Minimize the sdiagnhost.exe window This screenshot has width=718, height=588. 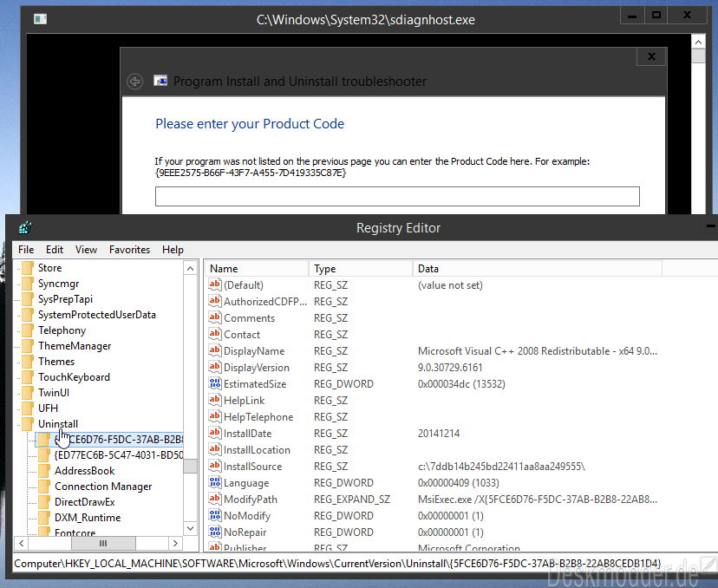point(632,15)
